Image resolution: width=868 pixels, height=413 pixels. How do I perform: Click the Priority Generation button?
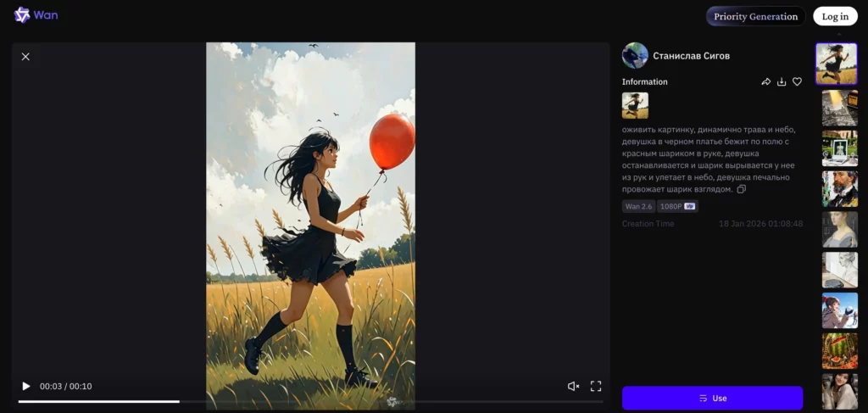(x=755, y=16)
